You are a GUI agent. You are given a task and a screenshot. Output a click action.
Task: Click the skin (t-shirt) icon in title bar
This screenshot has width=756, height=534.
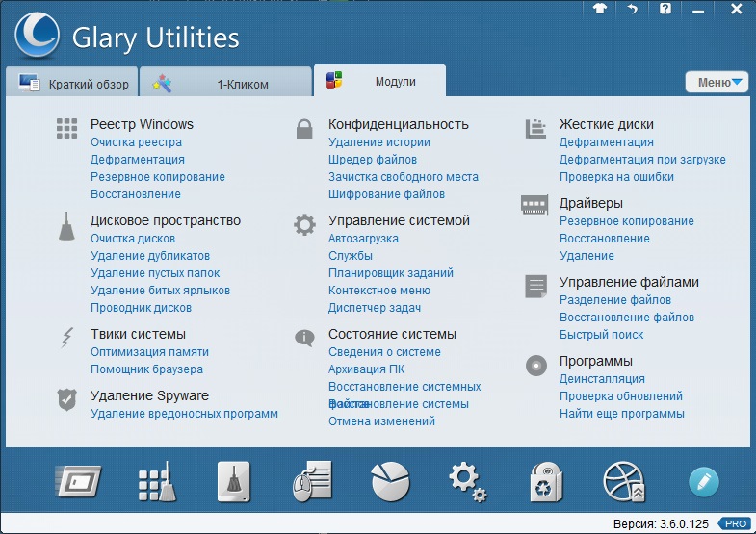pos(601,9)
